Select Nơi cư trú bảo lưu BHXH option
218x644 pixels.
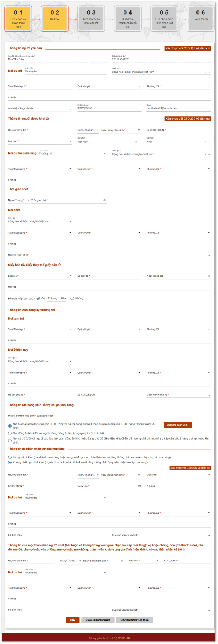coord(10,441)
